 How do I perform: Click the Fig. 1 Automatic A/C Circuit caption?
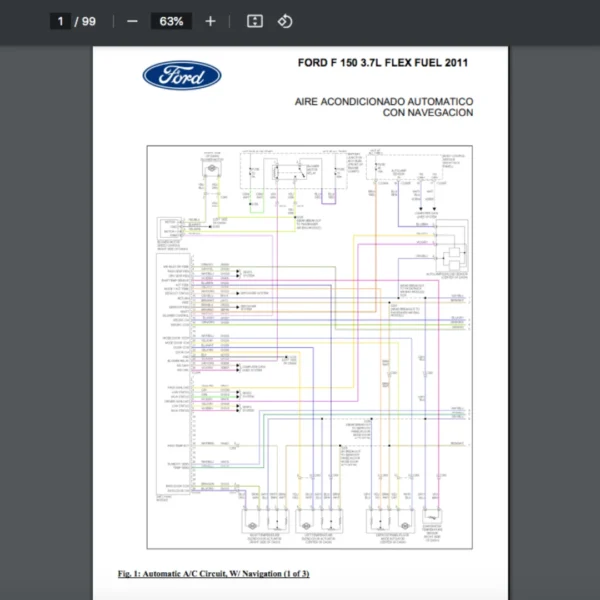point(214,573)
